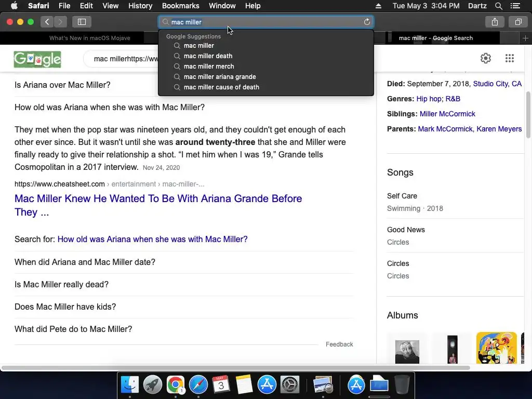The image size is (532, 399).
Task: Open the cheatsheet.com Mac Miller article link
Action: pyautogui.click(x=158, y=205)
